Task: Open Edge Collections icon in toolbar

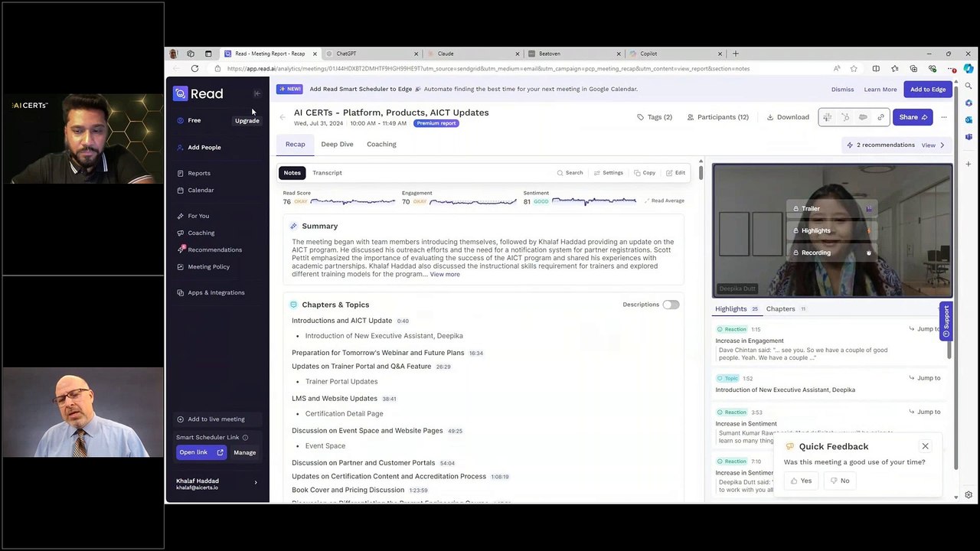Action: pyautogui.click(x=913, y=68)
